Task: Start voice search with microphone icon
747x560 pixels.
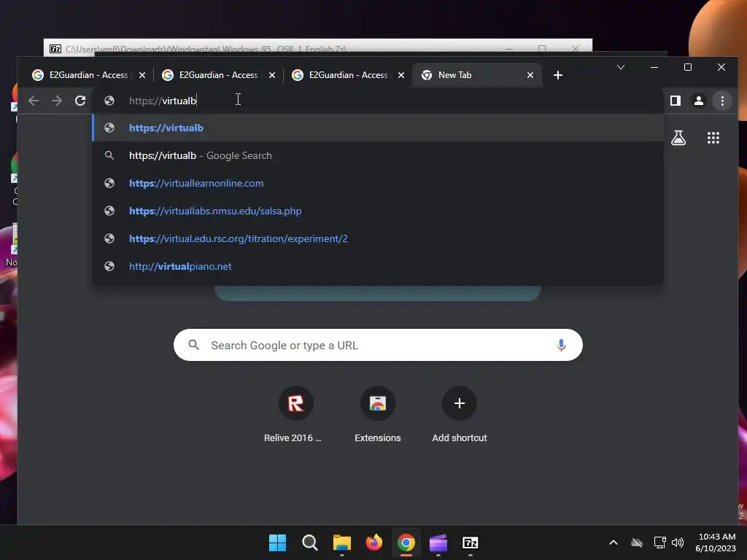Action: [x=561, y=345]
